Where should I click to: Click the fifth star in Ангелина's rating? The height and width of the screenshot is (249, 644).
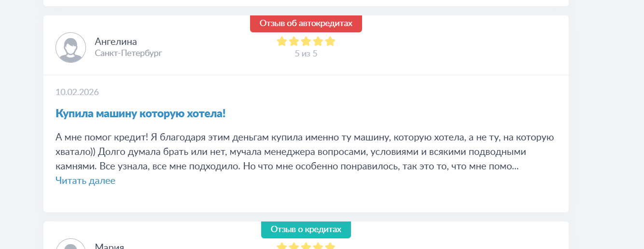(330, 41)
